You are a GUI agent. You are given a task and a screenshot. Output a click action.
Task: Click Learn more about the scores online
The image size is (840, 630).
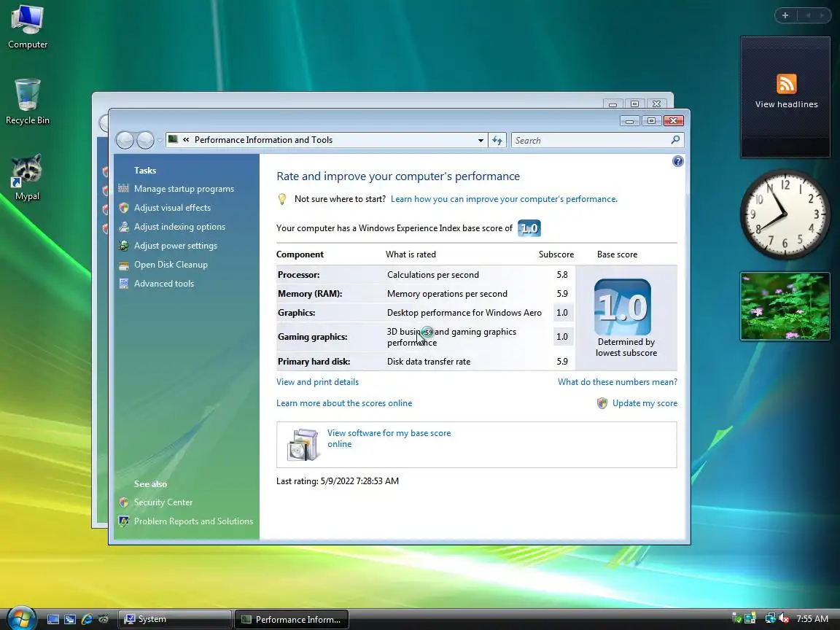click(x=344, y=403)
